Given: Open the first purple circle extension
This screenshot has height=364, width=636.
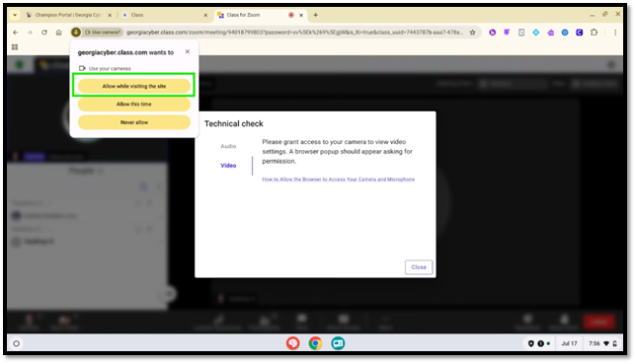Looking at the screenshot, I should (493, 33).
